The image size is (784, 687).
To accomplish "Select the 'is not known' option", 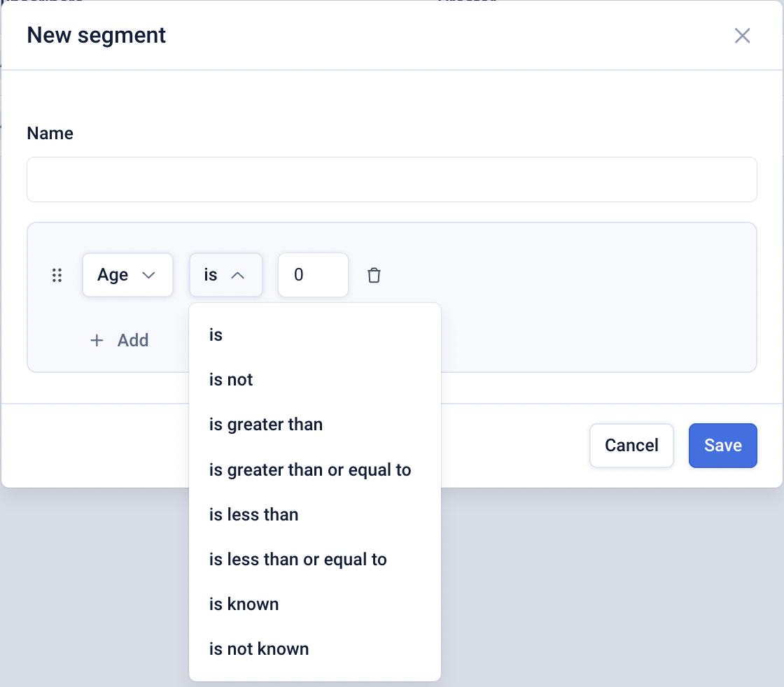I will tap(259, 649).
